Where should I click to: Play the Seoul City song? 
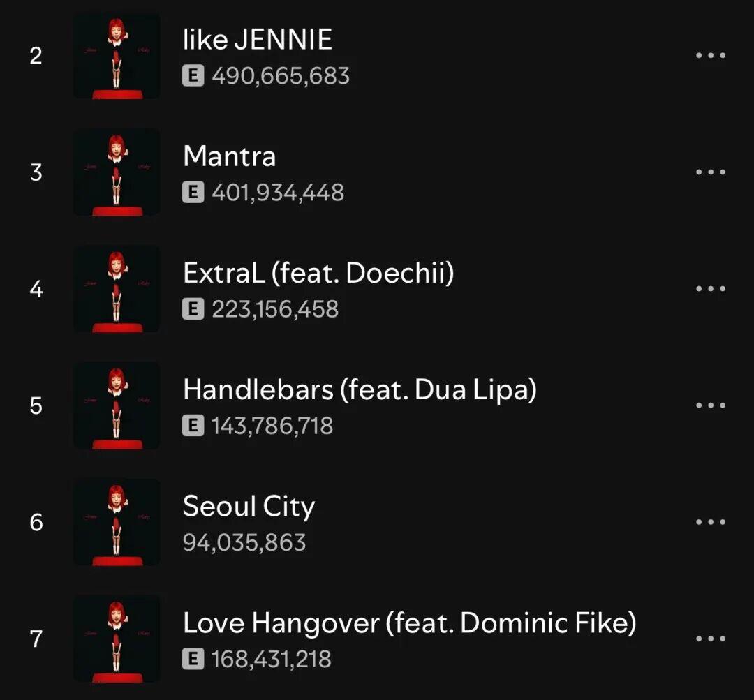click(x=249, y=507)
